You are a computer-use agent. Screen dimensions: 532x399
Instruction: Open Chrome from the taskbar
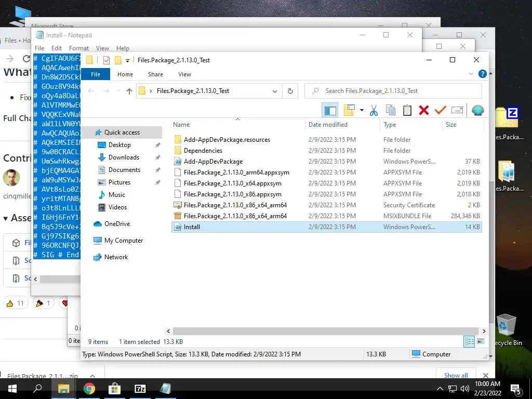click(x=89, y=389)
